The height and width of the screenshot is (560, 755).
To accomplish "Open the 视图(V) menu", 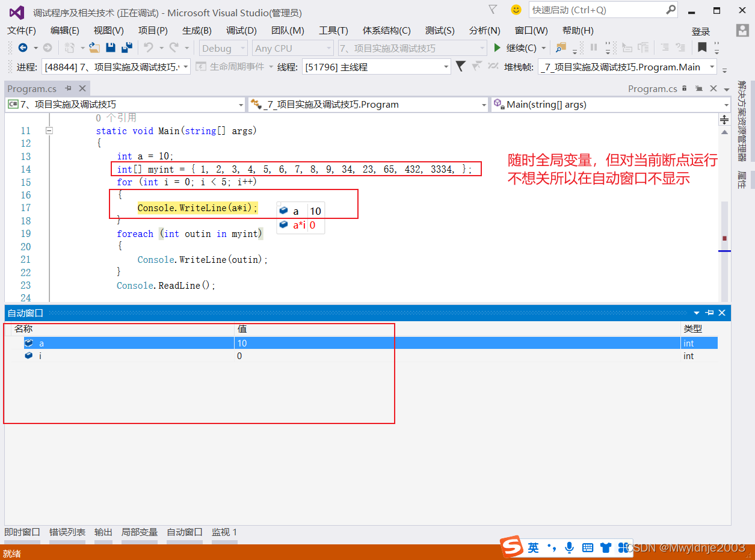I will tap(109, 30).
